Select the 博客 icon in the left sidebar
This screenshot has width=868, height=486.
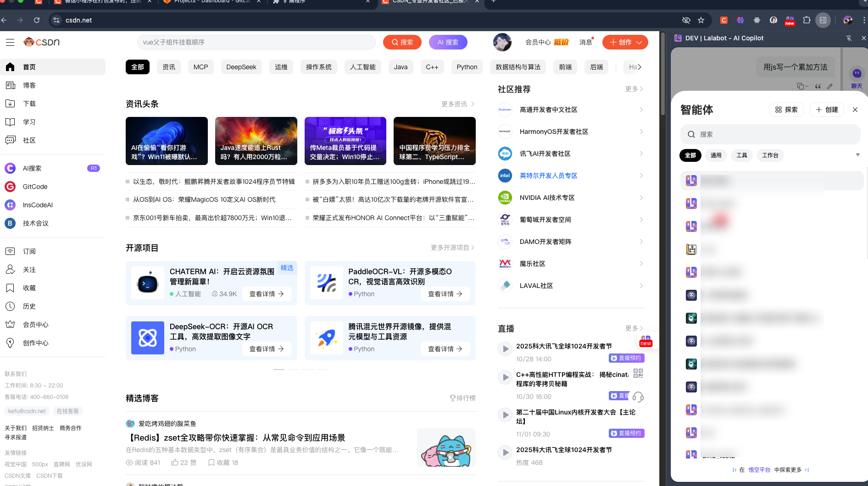point(10,85)
